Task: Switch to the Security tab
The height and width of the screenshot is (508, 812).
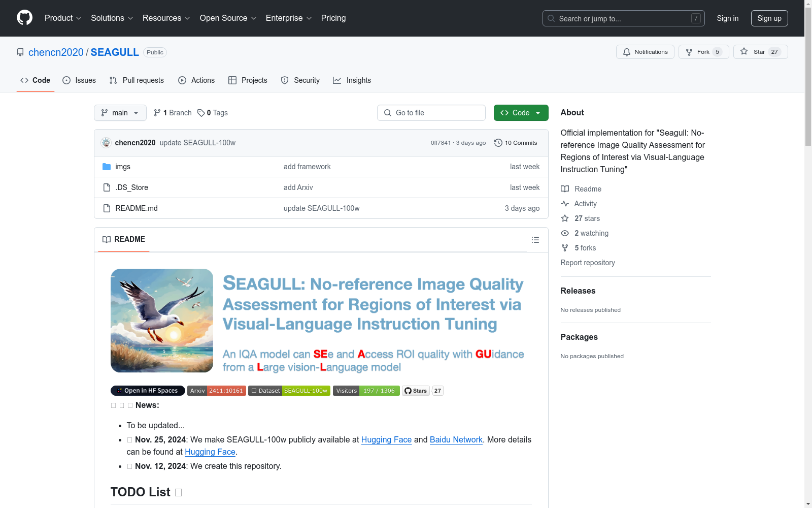Action: (300, 80)
